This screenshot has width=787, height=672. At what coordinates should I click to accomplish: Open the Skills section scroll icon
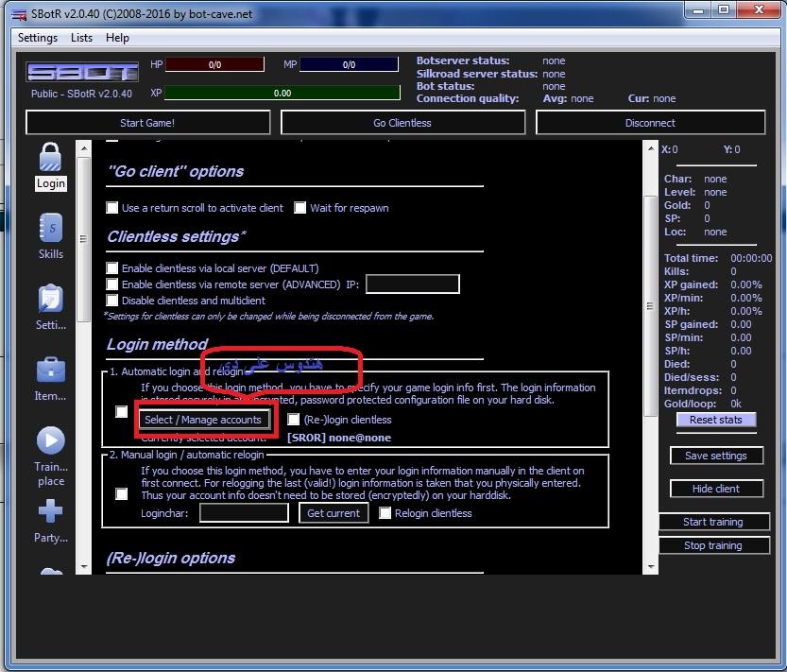click(x=51, y=228)
